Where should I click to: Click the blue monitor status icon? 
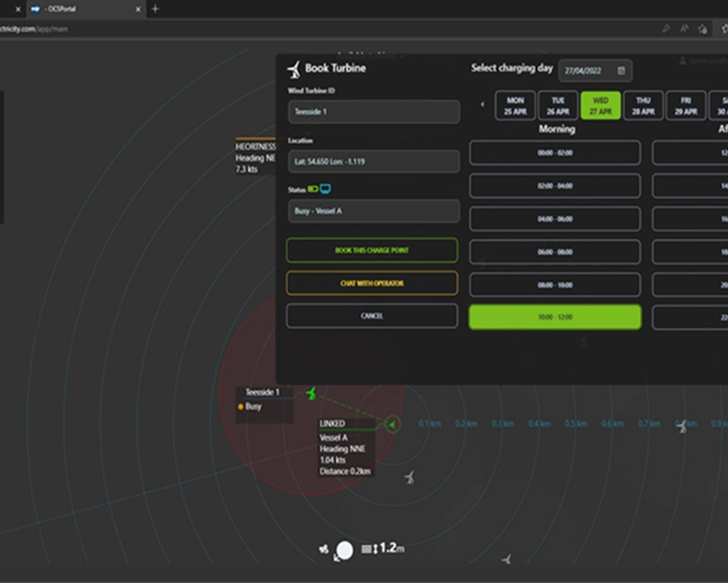[326, 188]
